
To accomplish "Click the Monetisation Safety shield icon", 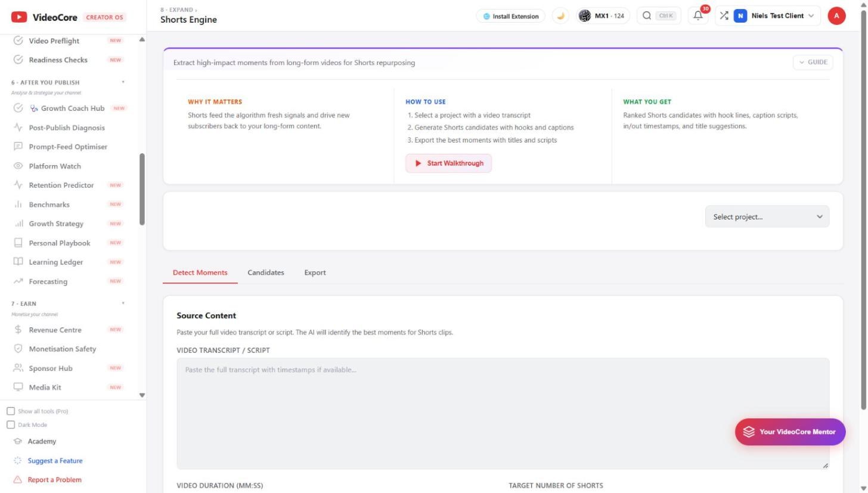I will (x=18, y=349).
